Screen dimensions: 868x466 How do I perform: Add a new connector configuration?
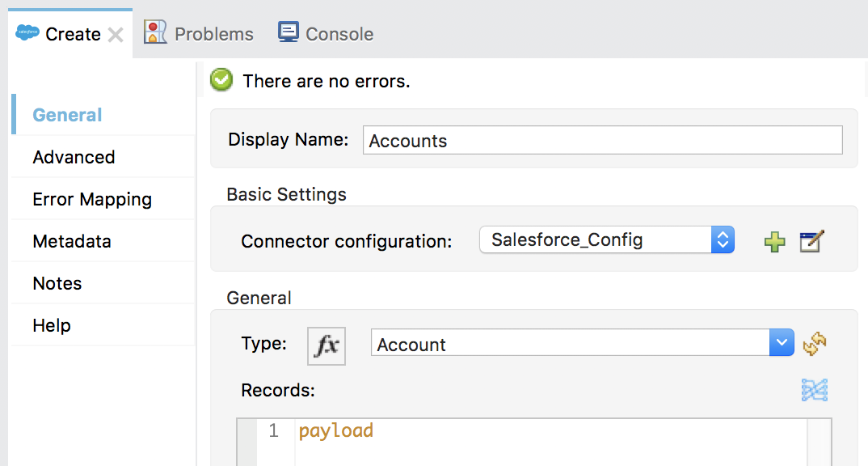coord(774,242)
